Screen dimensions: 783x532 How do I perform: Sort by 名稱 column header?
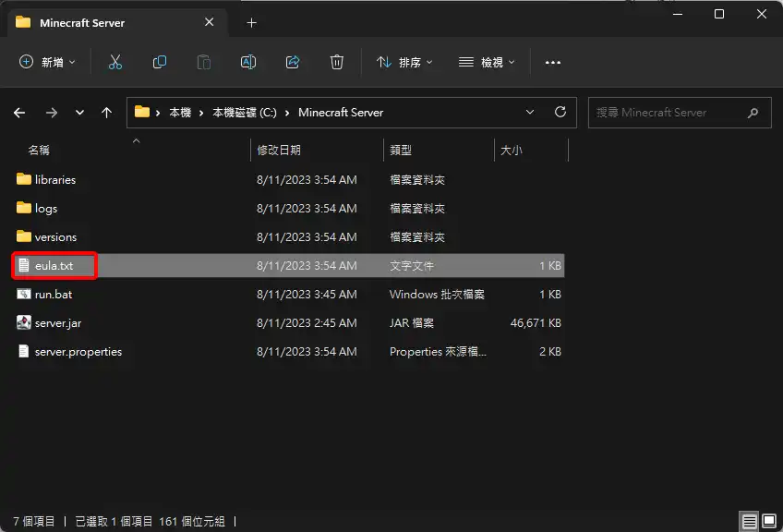pyautogui.click(x=39, y=150)
